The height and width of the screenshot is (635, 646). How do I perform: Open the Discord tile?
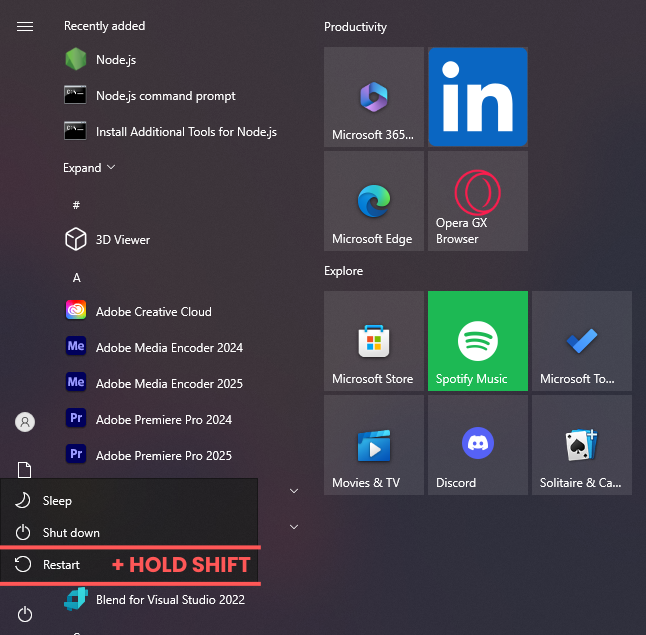tap(477, 445)
